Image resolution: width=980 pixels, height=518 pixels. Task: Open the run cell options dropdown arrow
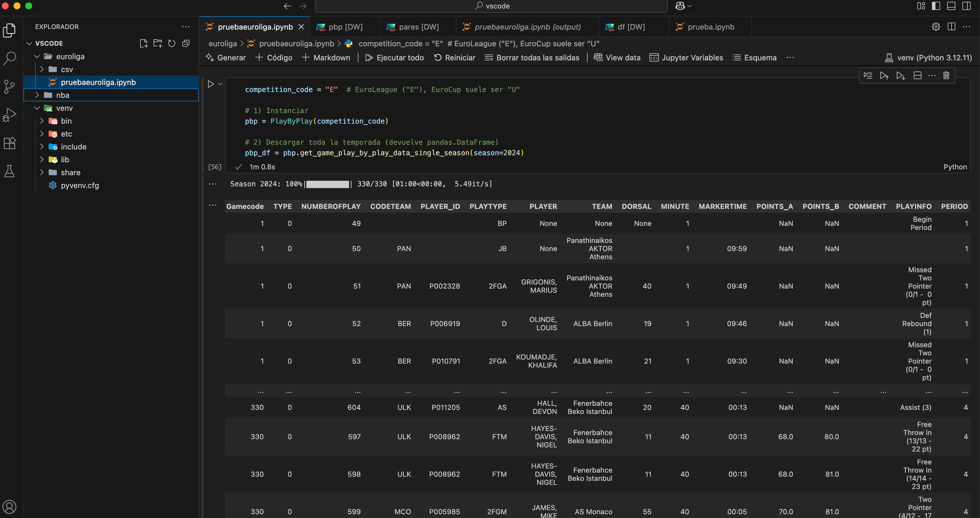tap(220, 84)
